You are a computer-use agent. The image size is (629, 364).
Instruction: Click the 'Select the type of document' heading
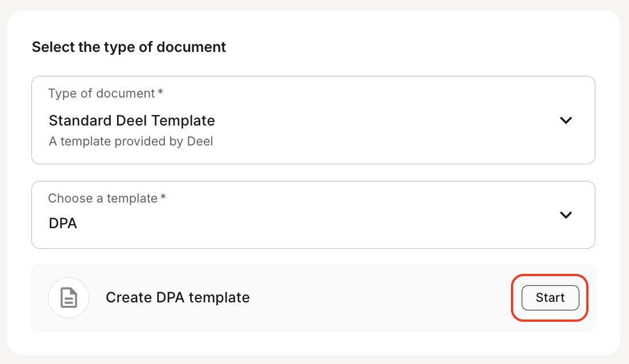(x=129, y=47)
